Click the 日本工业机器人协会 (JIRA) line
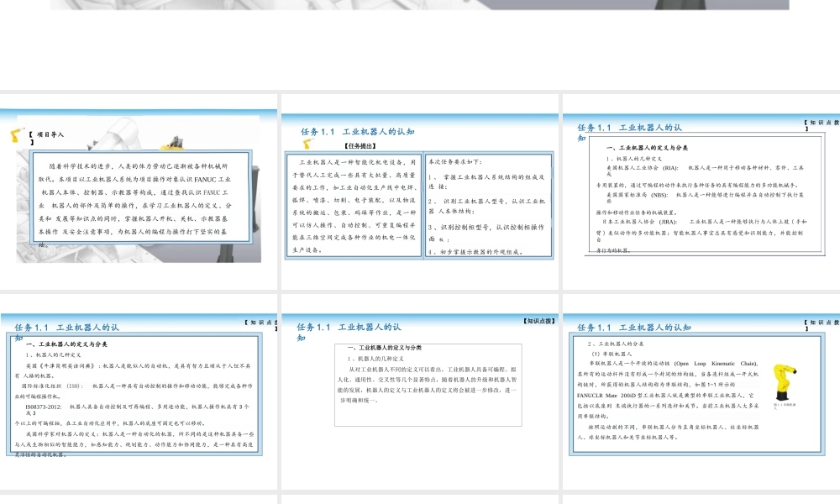This screenshot has width=840, height=504. [x=704, y=221]
